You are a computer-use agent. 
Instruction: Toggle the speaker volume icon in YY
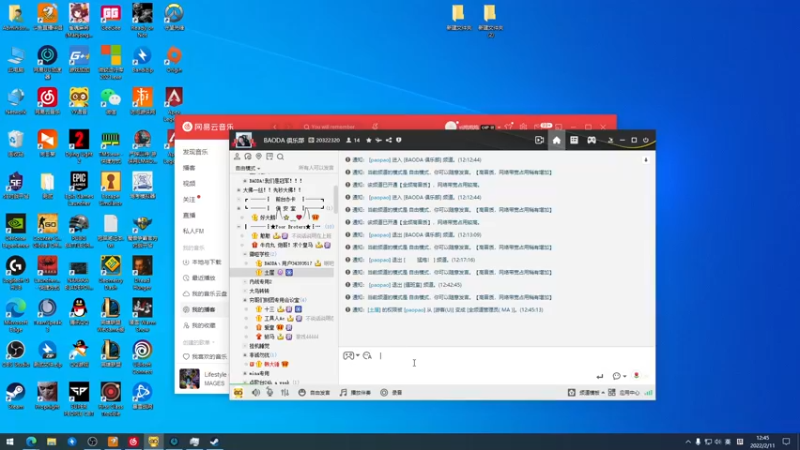pos(256,392)
